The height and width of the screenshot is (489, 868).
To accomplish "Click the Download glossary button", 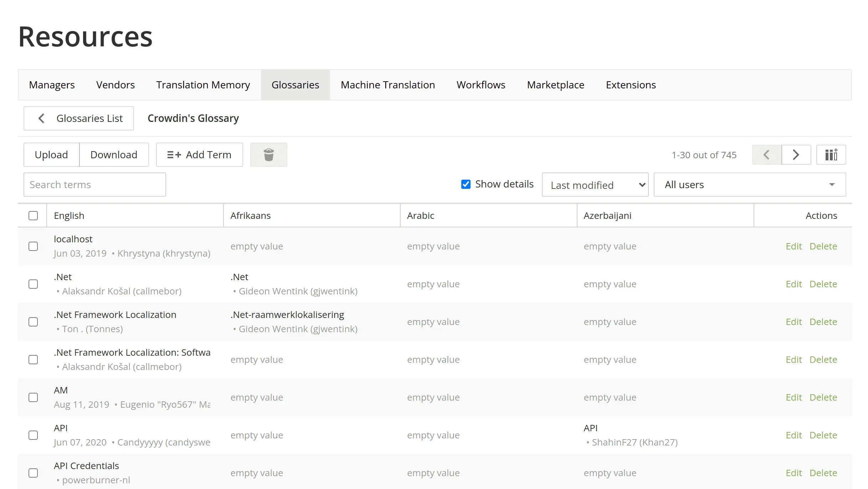I will coord(114,155).
